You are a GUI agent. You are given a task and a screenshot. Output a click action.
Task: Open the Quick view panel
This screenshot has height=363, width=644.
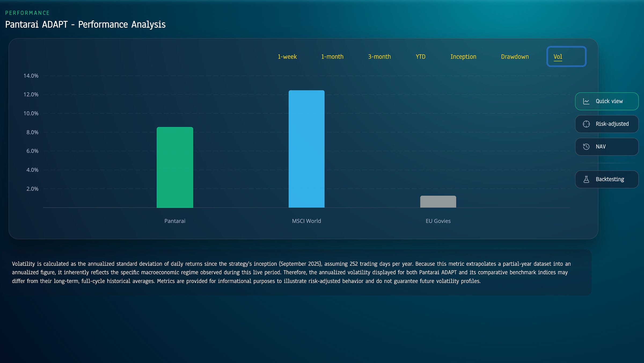(x=607, y=101)
